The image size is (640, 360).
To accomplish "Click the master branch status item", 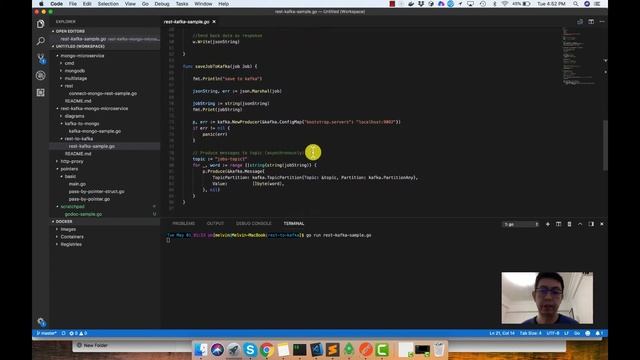I will coord(47,333).
